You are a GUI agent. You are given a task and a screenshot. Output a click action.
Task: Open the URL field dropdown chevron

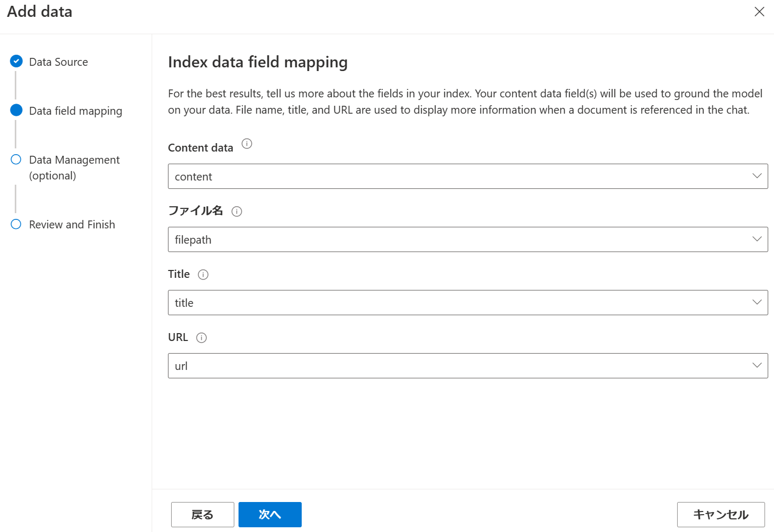coord(757,366)
